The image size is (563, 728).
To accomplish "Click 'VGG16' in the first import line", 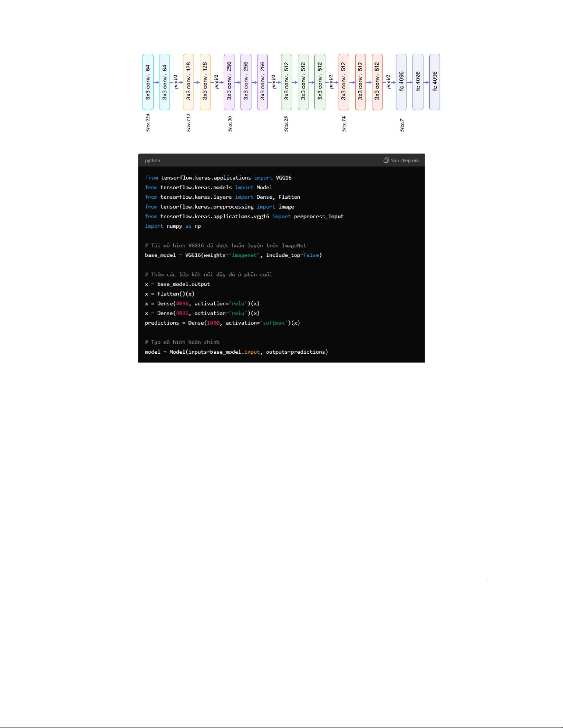I will click(284, 178).
